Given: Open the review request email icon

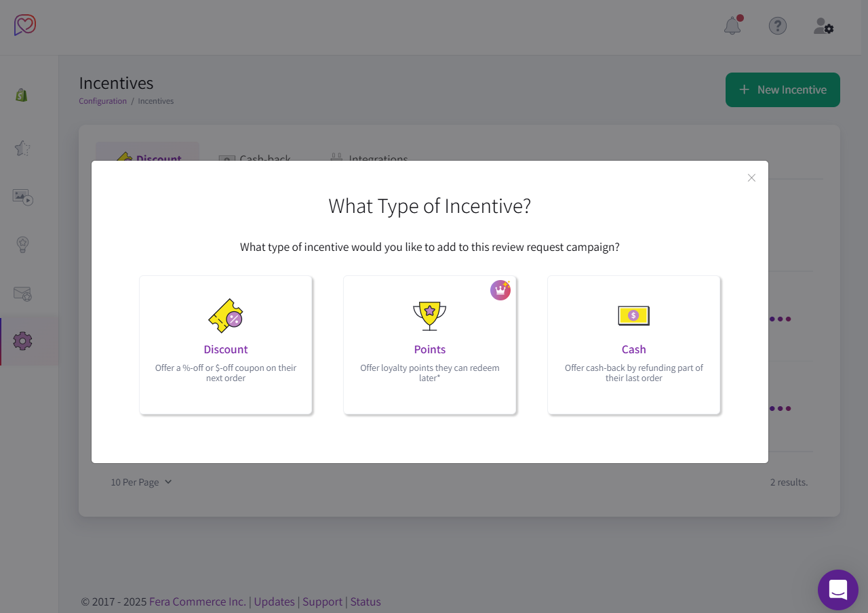Looking at the screenshot, I should click(22, 294).
